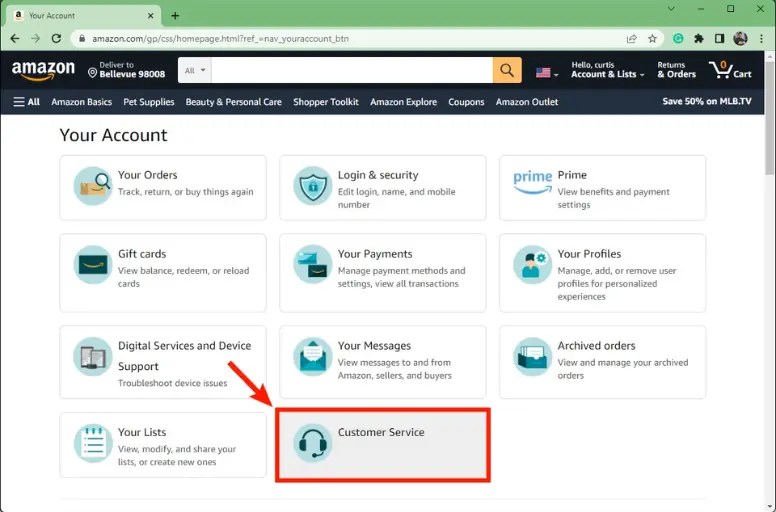This screenshot has height=512, width=776.
Task: Click the page vertical scrollbar thumb
Action: (x=770, y=117)
